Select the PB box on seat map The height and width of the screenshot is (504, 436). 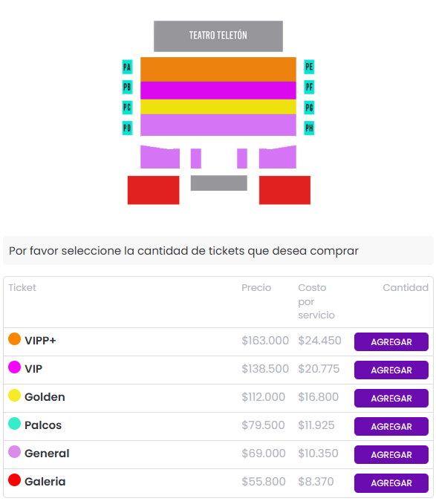(x=127, y=87)
